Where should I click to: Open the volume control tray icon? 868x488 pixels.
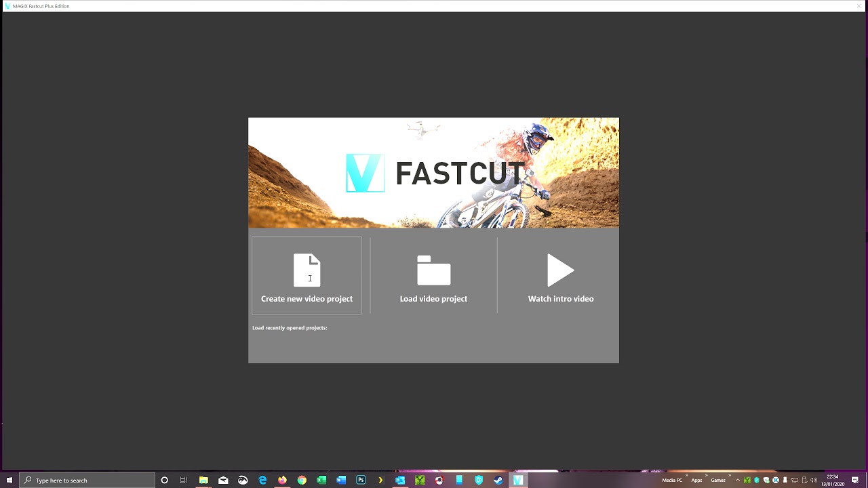[814, 480]
